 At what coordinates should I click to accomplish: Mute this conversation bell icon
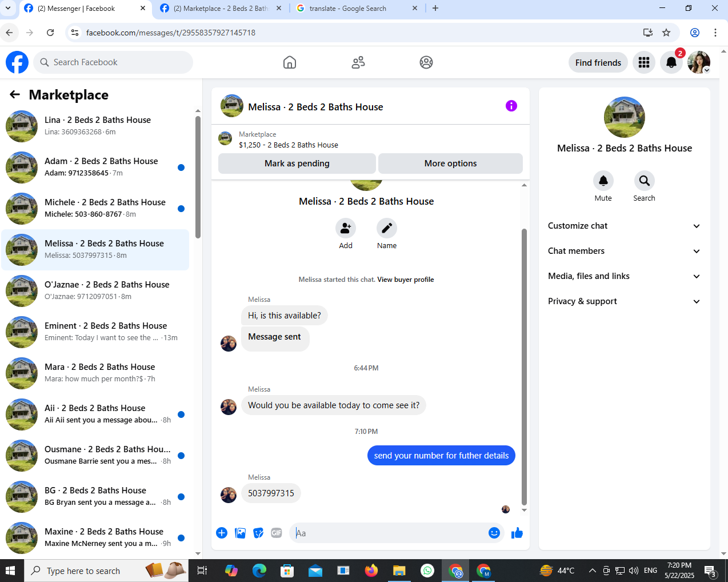[603, 181]
